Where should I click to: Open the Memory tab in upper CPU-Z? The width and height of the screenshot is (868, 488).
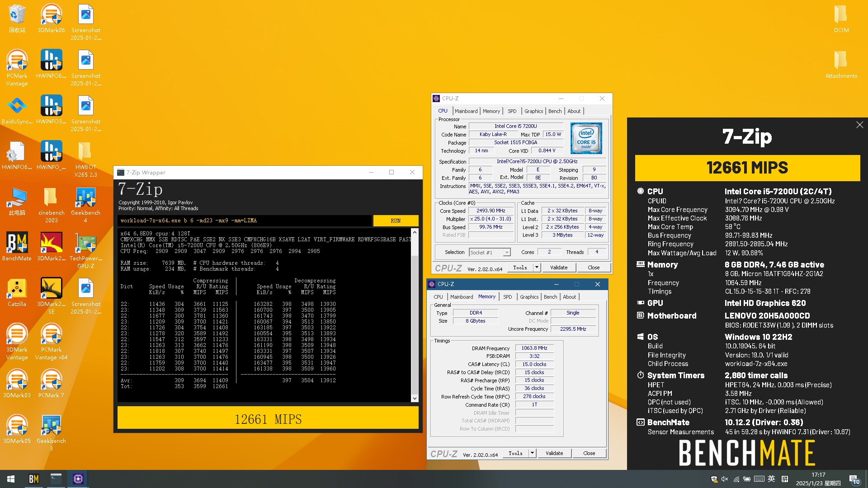(491, 111)
